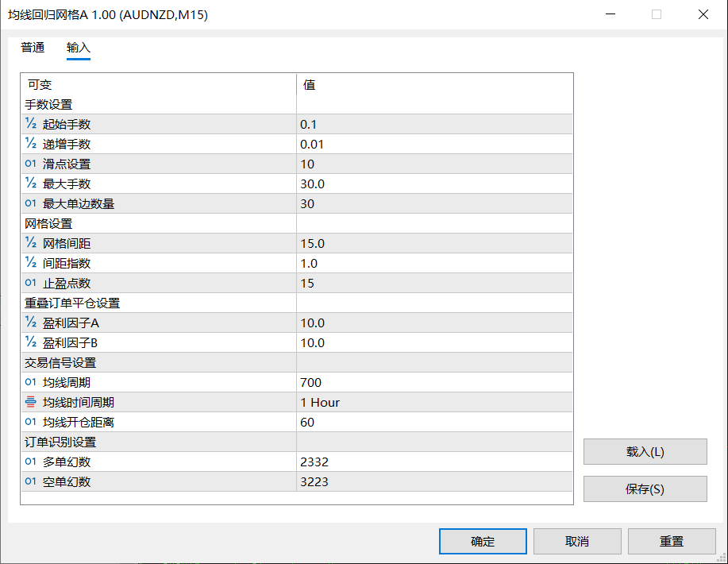Select the 最大手数 value 30.0

pyautogui.click(x=433, y=183)
